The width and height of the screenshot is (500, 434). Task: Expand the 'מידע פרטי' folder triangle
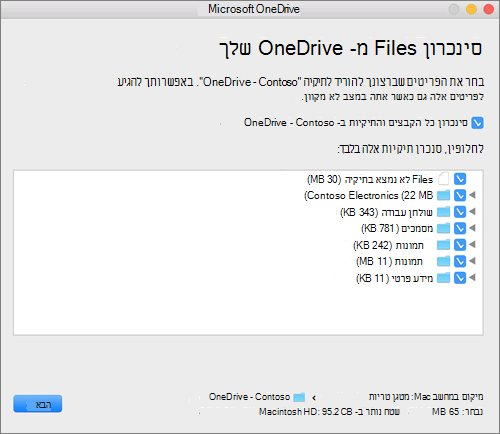[472, 277]
